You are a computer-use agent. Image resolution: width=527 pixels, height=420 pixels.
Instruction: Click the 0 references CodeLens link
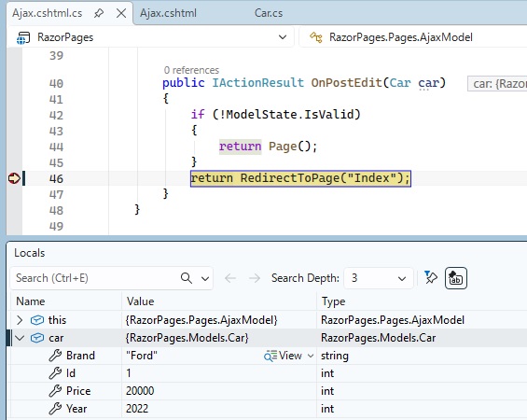tap(191, 70)
